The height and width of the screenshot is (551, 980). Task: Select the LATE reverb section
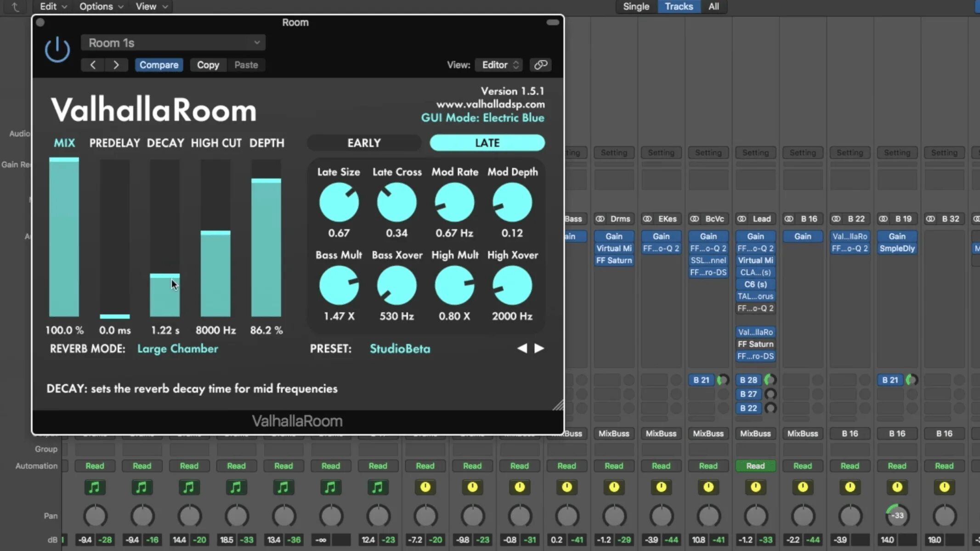pos(487,143)
